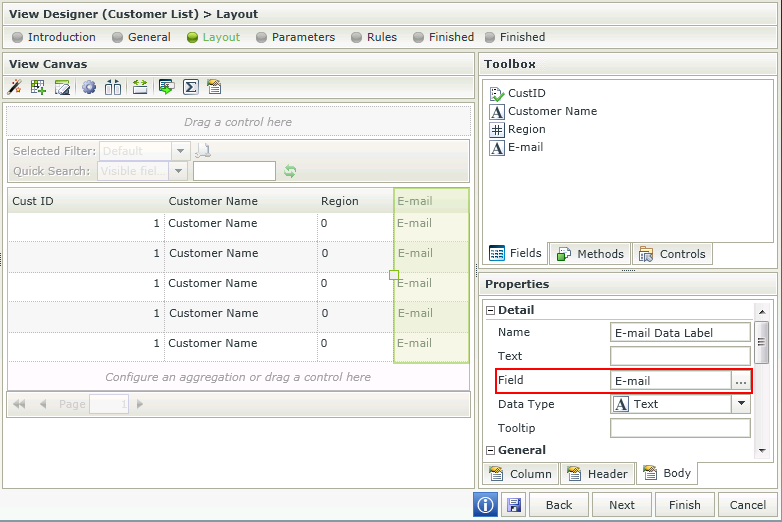Click the Next button
782x522 pixels.
click(x=622, y=505)
